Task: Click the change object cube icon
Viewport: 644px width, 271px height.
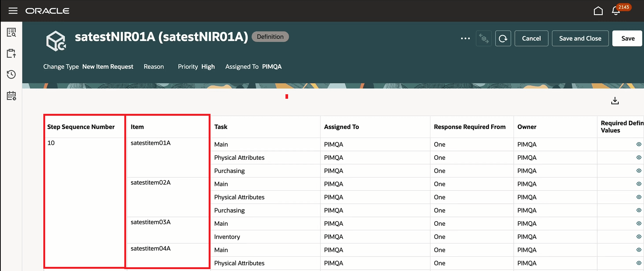Action: coord(56,41)
